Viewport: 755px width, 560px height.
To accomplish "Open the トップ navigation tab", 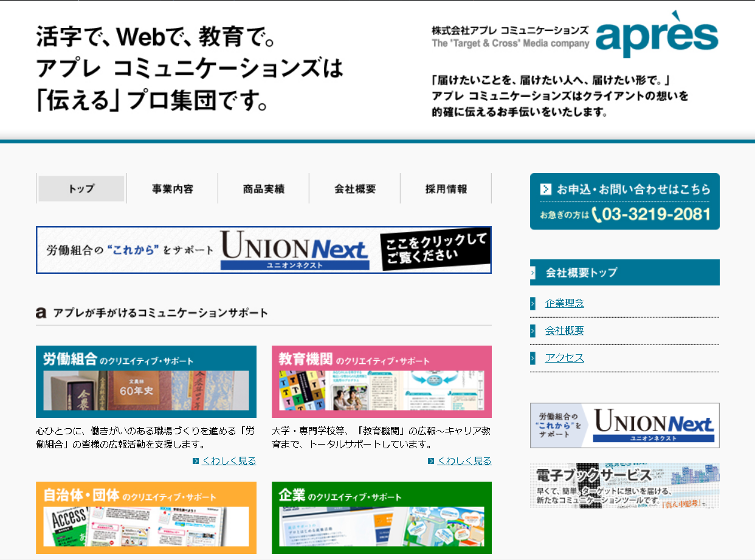I will (x=81, y=189).
